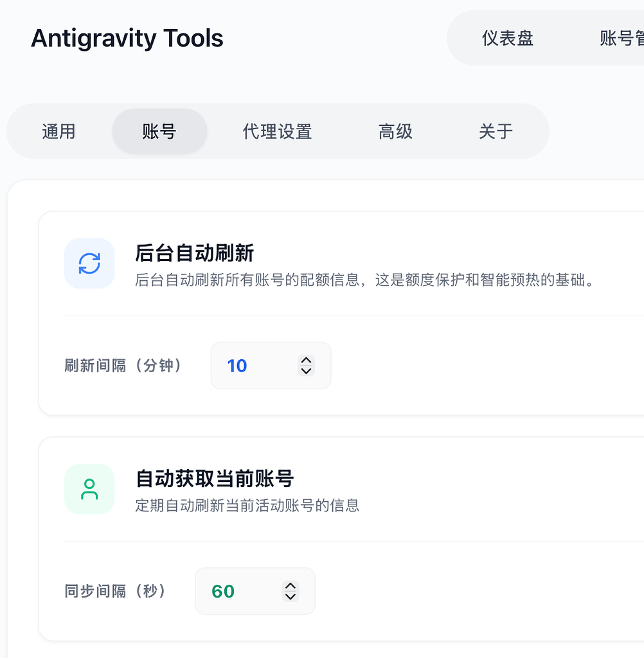This screenshot has height=658, width=644.
Task: Decrease 同步间隔 seconds with down arrow
Action: pos(291,597)
